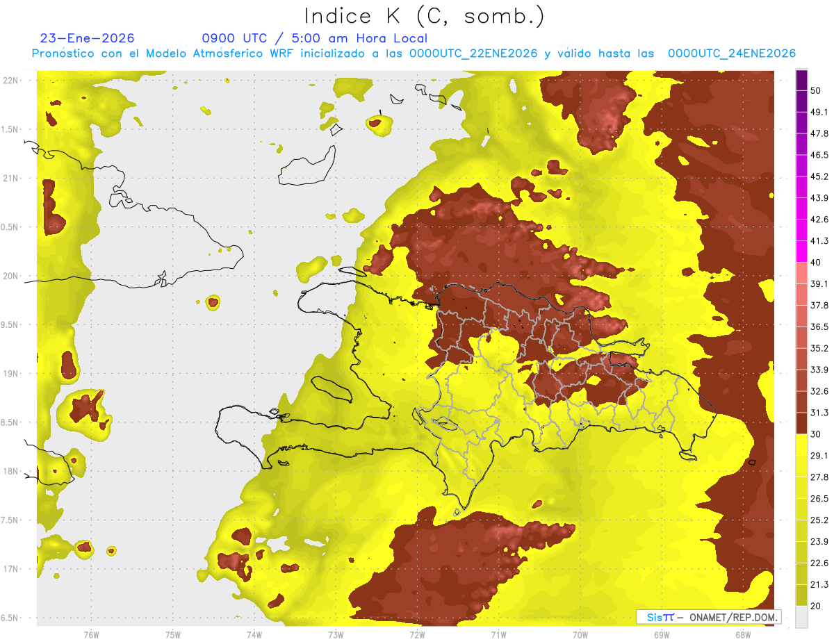Select the salmon band between 39.1 and 40

coord(801,273)
